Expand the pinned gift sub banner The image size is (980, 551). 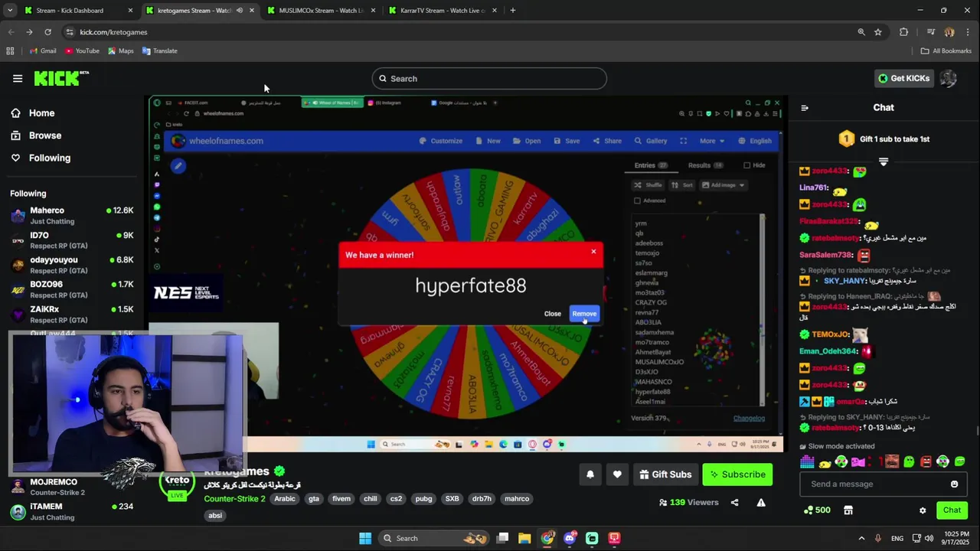click(x=884, y=161)
